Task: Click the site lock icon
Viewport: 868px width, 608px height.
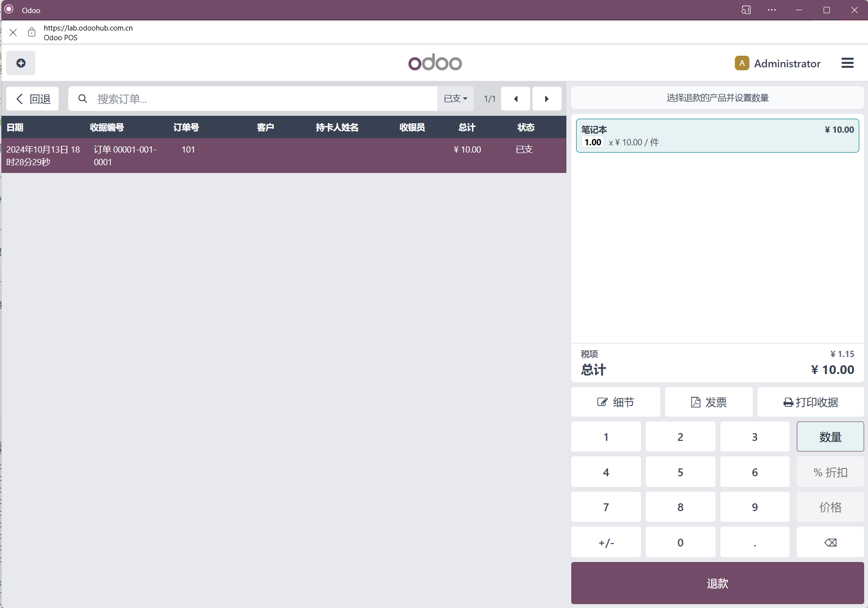Action: point(31,32)
